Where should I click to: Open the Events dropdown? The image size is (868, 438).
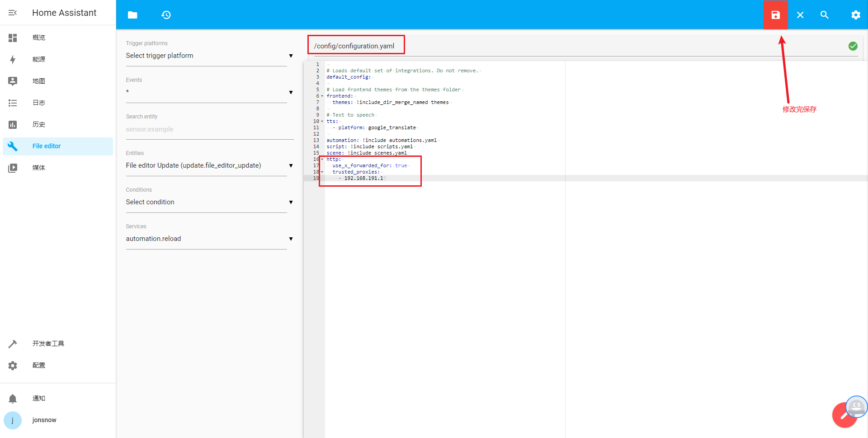209,92
